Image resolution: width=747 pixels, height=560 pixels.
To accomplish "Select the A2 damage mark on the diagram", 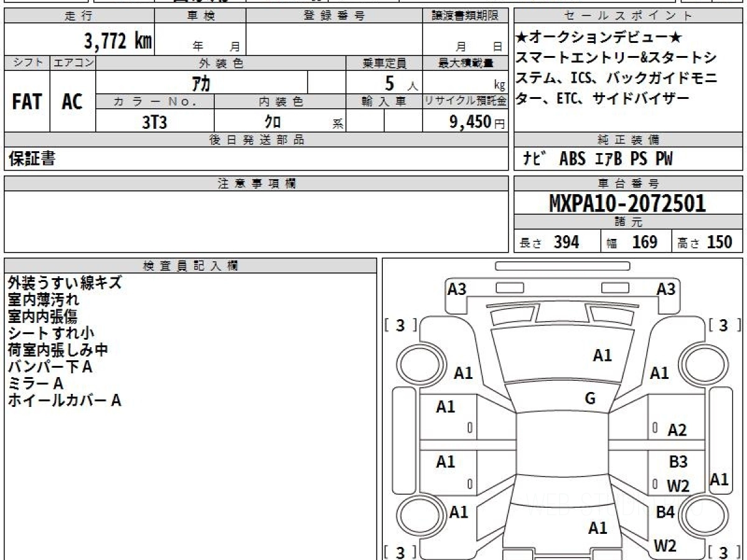I will [x=677, y=429].
